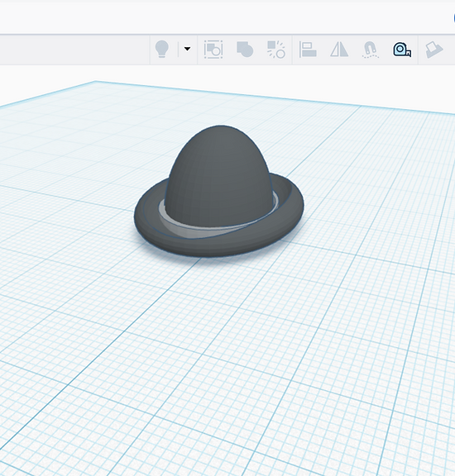455x476 pixels.
Task: Click the blue button in the top-right corner
Action: point(454,18)
